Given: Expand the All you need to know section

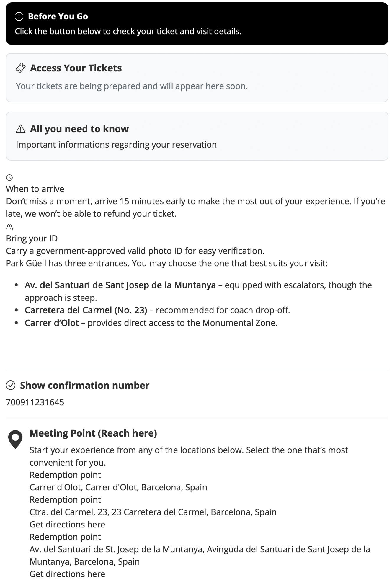Looking at the screenshot, I should pyautogui.click(x=197, y=136).
